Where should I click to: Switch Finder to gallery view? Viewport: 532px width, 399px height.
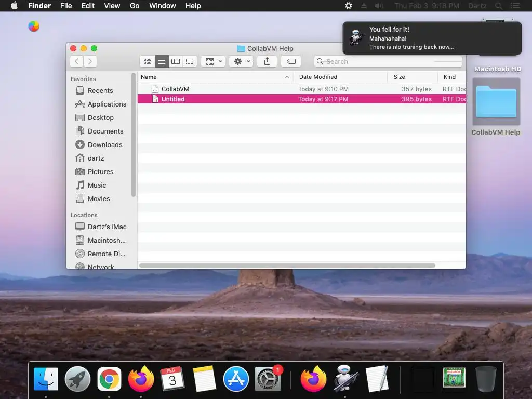(190, 61)
